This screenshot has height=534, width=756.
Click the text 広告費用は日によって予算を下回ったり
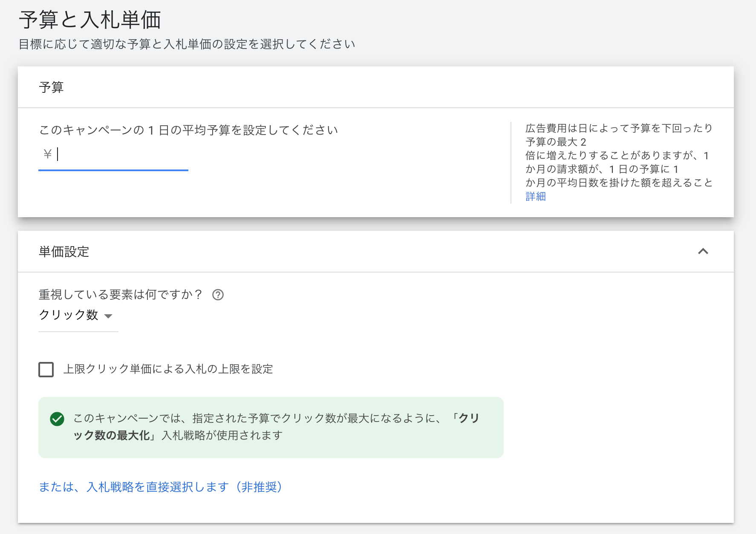619,128
